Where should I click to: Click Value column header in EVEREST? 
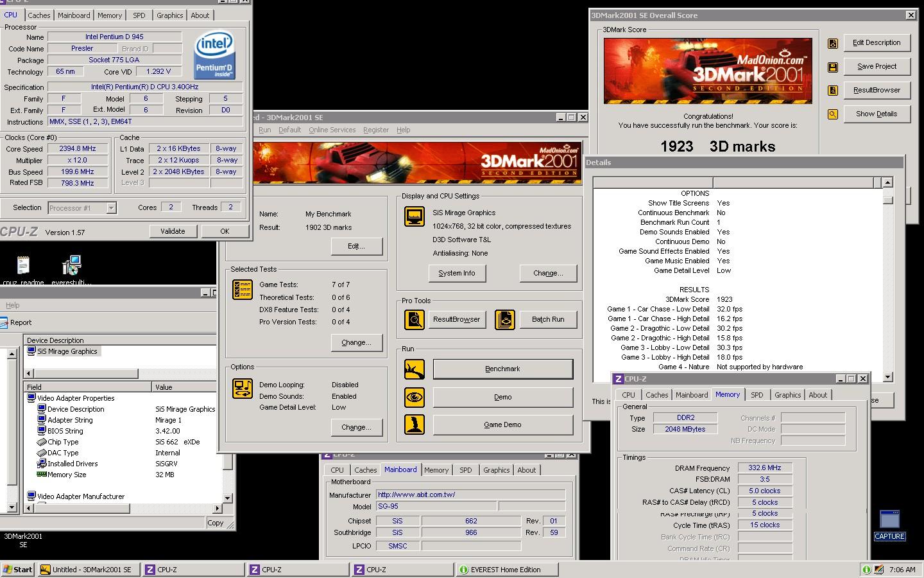184,387
